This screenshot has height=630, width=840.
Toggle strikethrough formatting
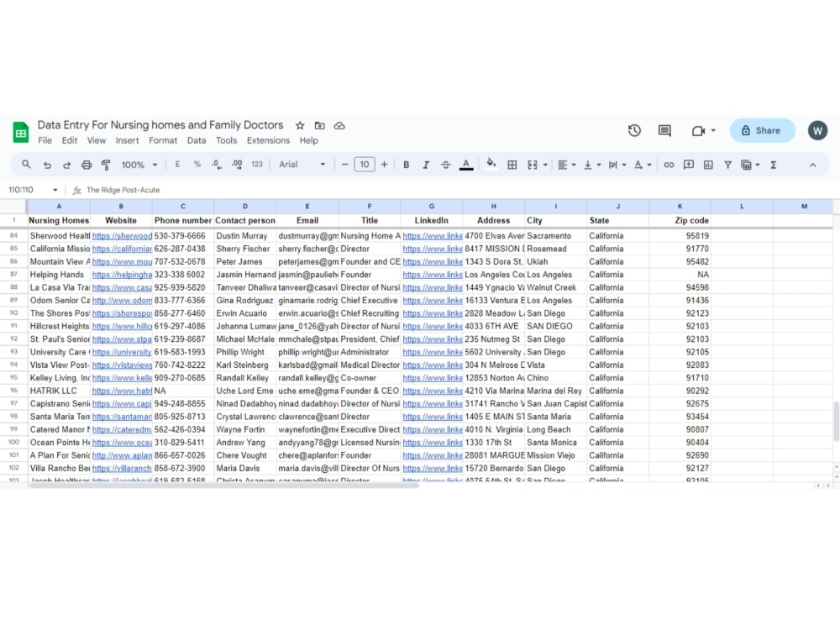[445, 165]
